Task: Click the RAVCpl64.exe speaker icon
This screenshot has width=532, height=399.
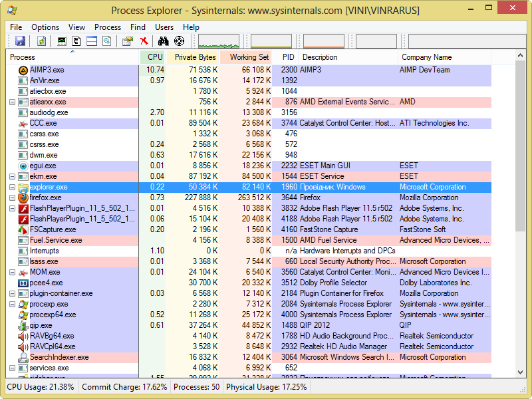Action: (23, 346)
